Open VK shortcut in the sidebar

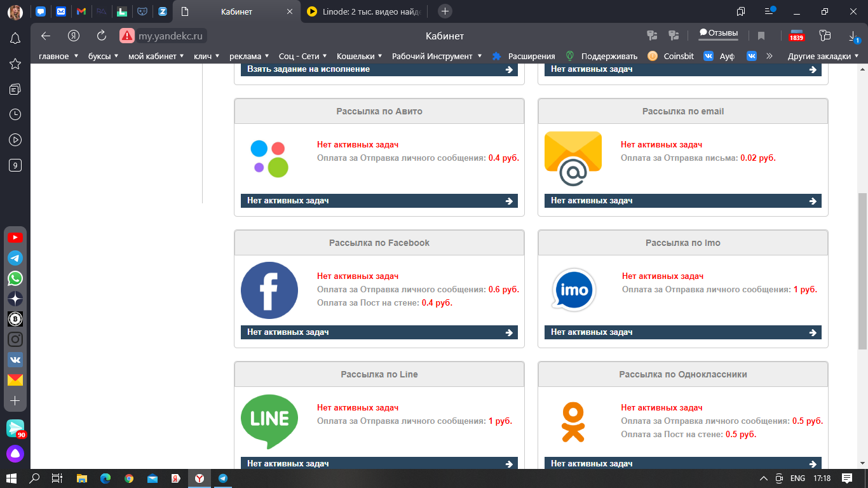coord(15,360)
